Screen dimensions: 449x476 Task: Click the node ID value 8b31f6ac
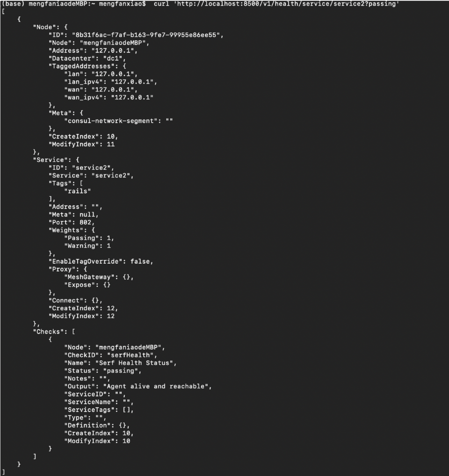tap(146, 35)
